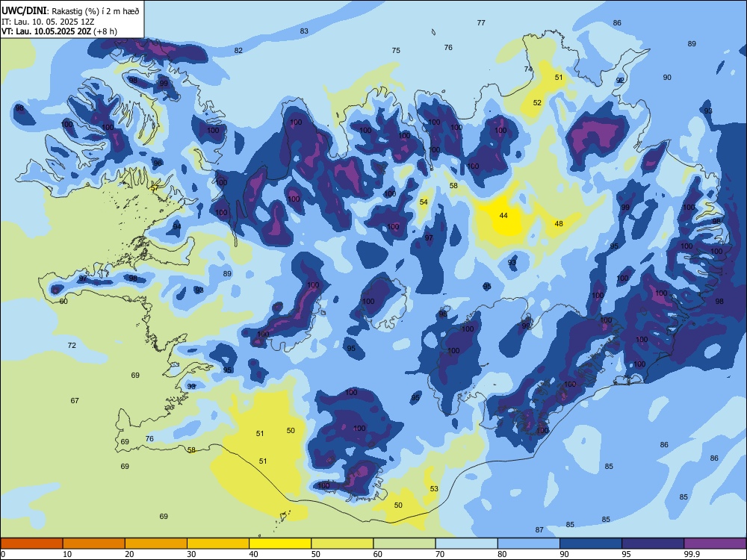
Task: Select the indigo 95–99.9 legend swatch
Action: coord(653,544)
